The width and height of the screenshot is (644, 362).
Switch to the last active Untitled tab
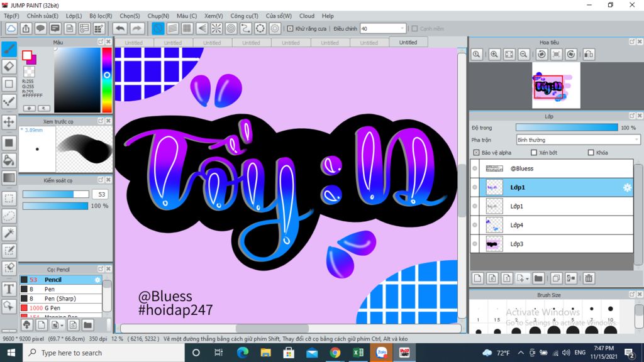pos(408,42)
